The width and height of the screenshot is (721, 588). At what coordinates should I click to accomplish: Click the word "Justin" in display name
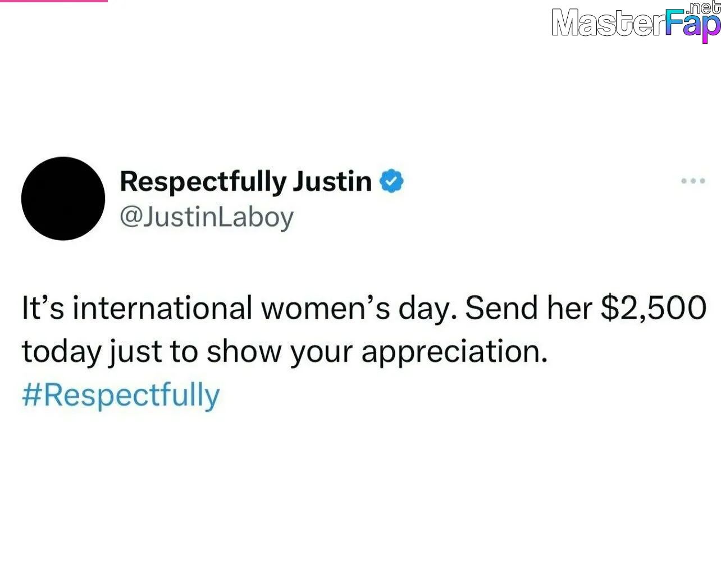pyautogui.click(x=332, y=181)
